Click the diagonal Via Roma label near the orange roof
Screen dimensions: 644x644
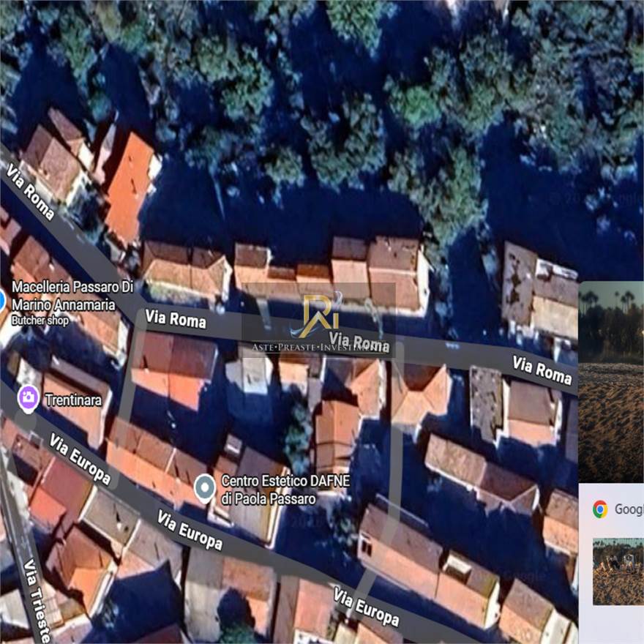(x=31, y=191)
